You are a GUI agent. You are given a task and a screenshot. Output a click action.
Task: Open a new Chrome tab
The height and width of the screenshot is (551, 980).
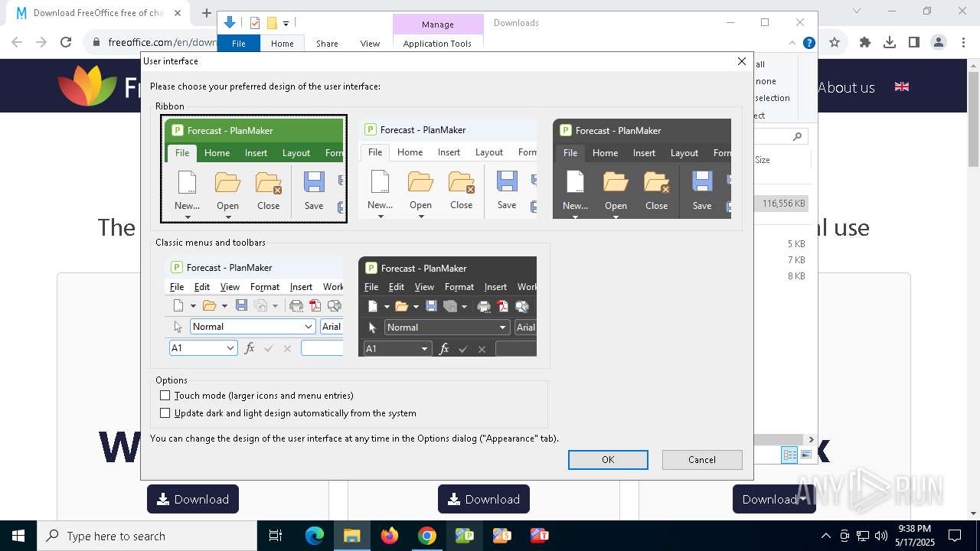pyautogui.click(x=206, y=13)
